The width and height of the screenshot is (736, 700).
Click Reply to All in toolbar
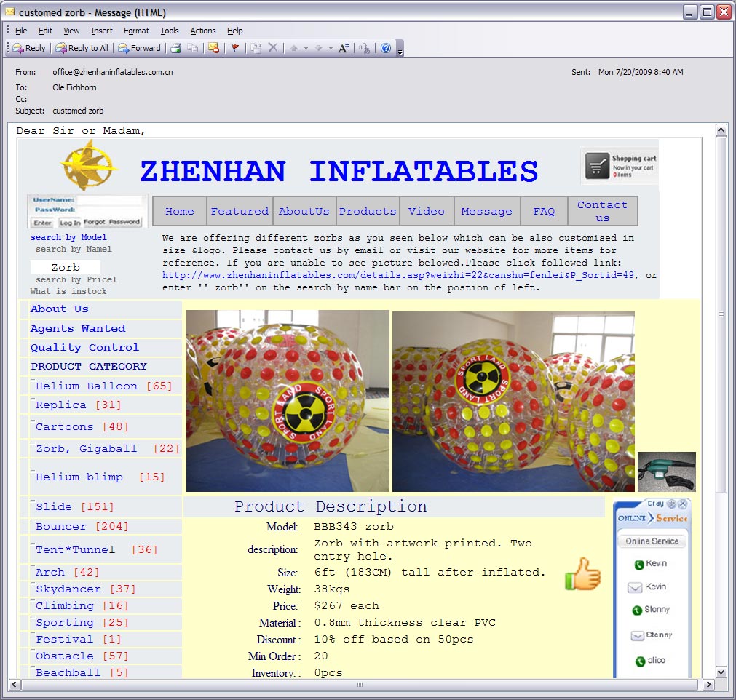82,48
